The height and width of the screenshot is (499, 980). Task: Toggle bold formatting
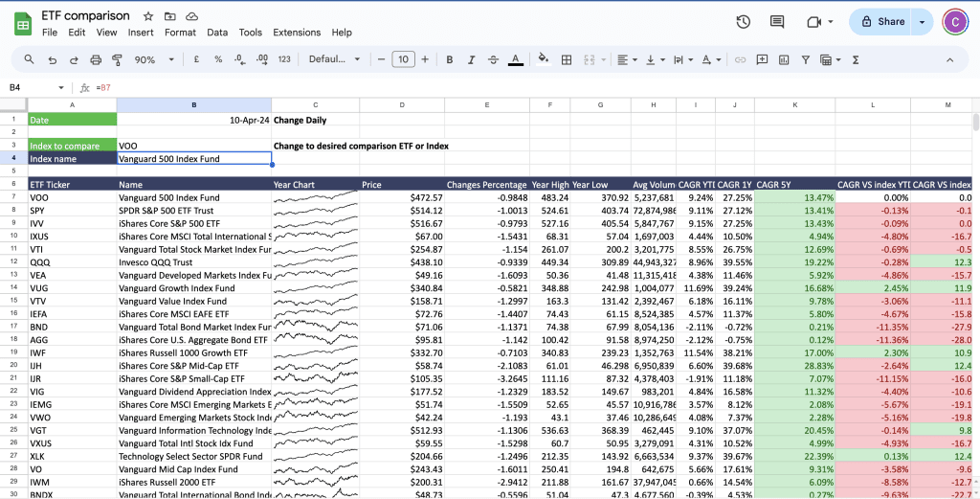point(450,59)
